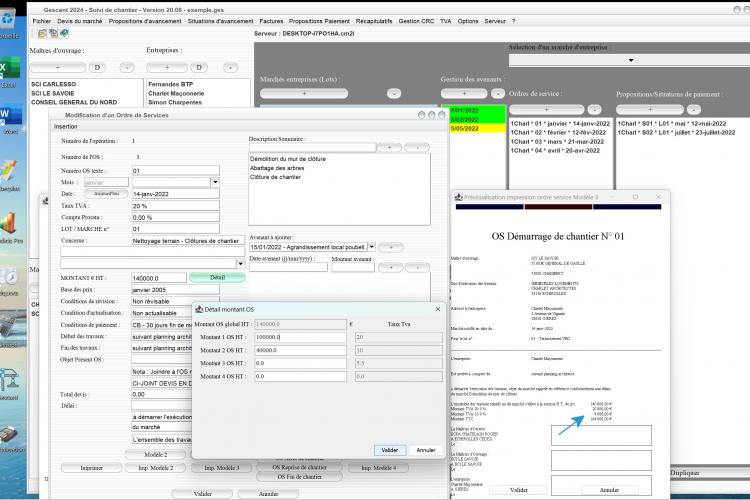The width and height of the screenshot is (750, 500).
Task: Click the open-folder icon in the Gescant toolbar
Action: point(42,33)
